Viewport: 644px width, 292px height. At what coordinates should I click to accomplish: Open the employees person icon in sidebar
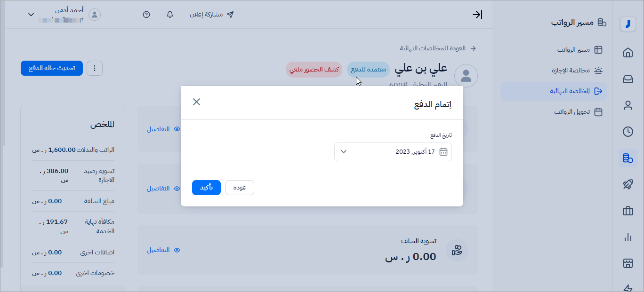628,105
